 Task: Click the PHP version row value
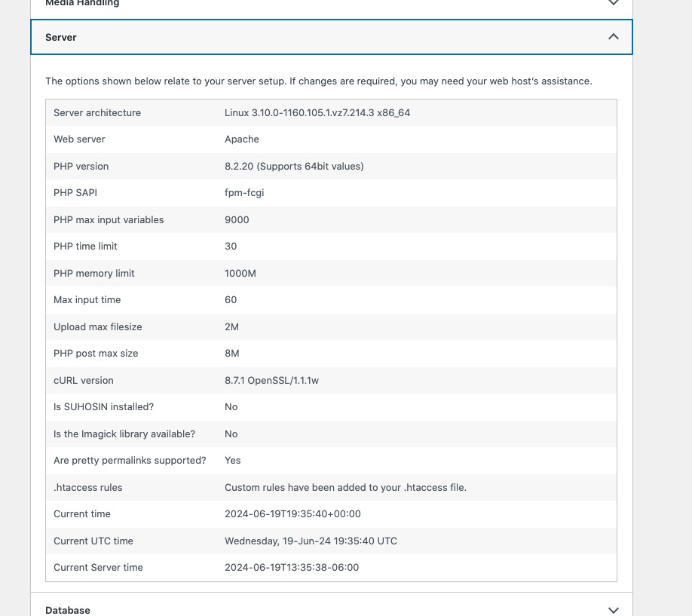pyautogui.click(x=294, y=166)
